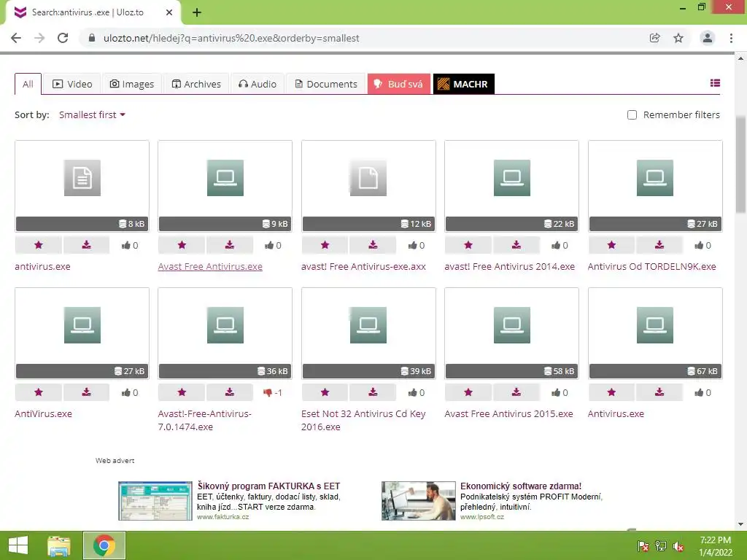The height and width of the screenshot is (560, 747).
Task: Switch to the Archives tab
Action: pos(196,84)
